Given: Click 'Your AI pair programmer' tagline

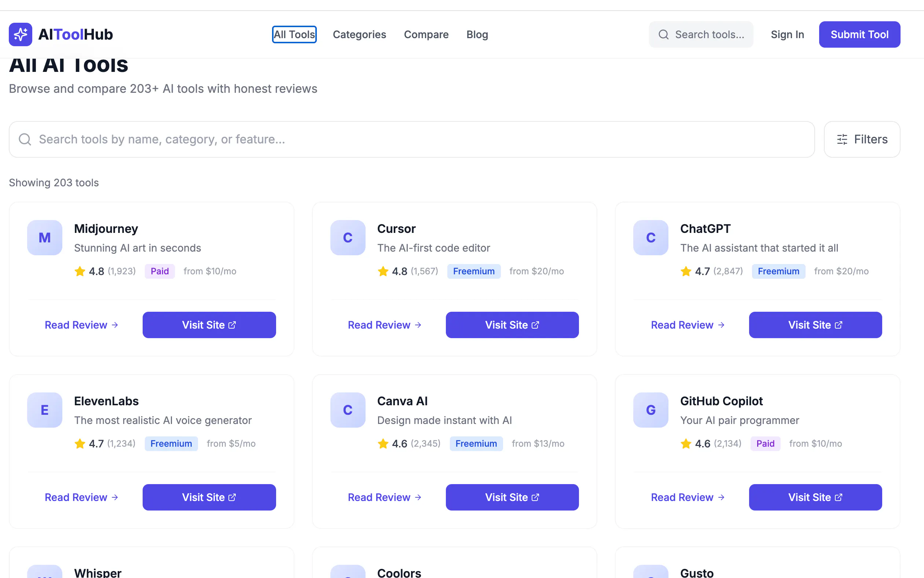Looking at the screenshot, I should coord(740,421).
